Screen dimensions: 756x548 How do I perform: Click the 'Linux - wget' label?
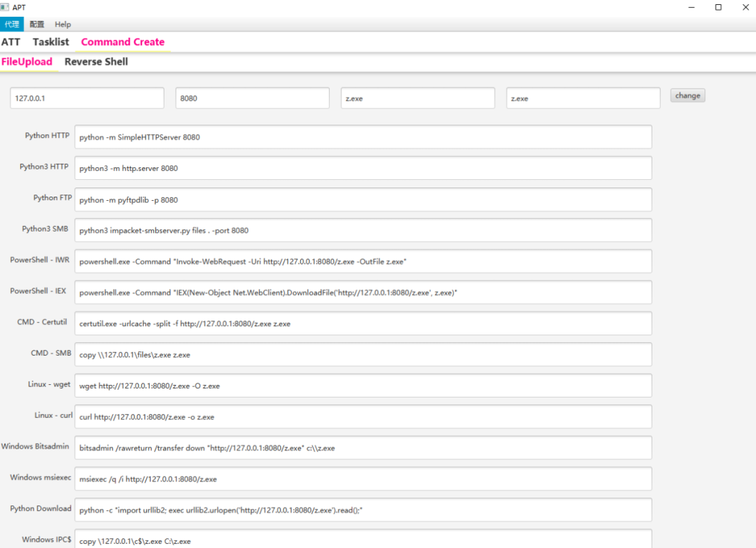(x=49, y=384)
